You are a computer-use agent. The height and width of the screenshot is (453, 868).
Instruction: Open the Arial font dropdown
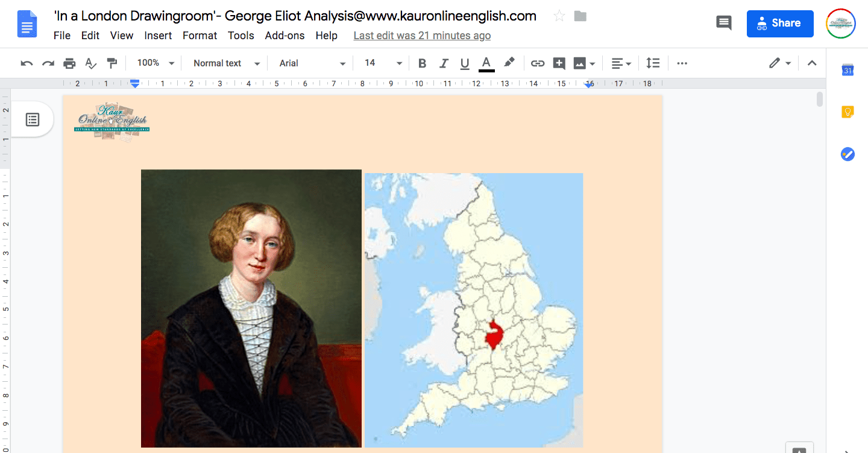[x=312, y=63]
